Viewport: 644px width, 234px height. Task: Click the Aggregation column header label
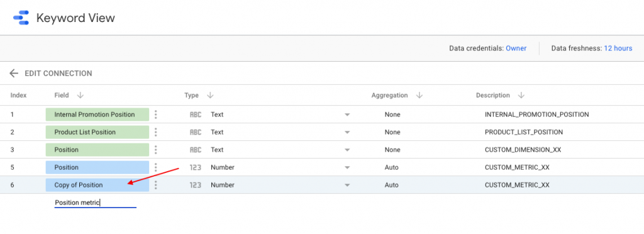[389, 95]
